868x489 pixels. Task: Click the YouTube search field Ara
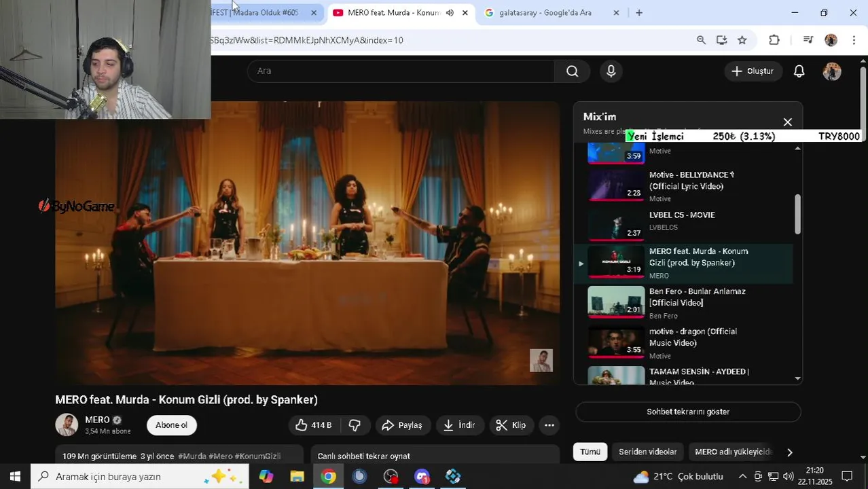401,71
